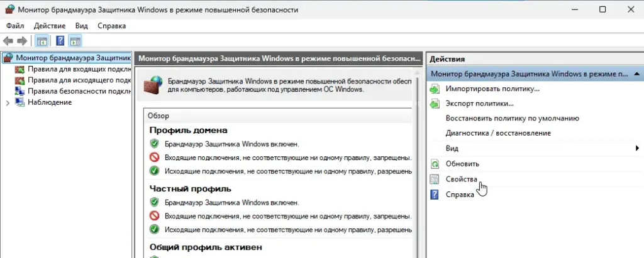
Task: Open the Файл menu
Action: [x=15, y=26]
